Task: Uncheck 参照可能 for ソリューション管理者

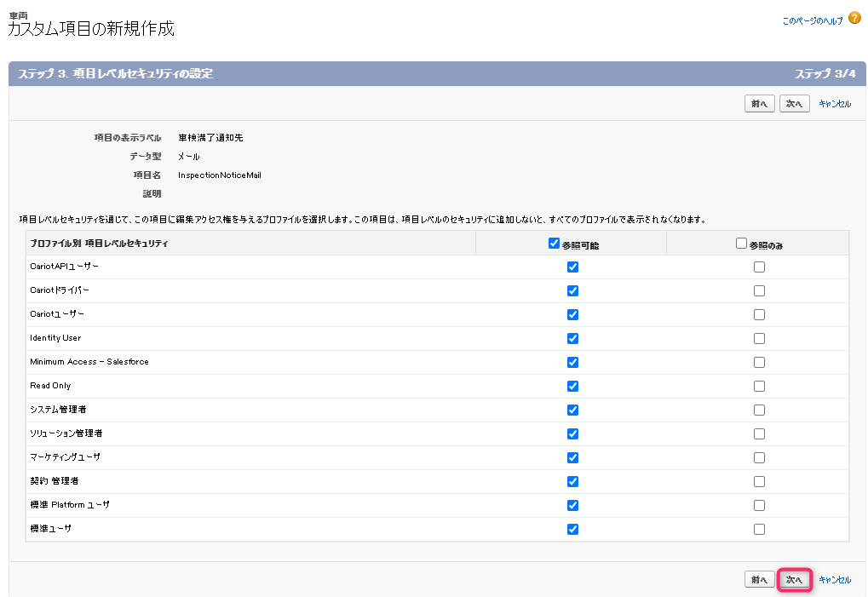Action: [x=572, y=433]
